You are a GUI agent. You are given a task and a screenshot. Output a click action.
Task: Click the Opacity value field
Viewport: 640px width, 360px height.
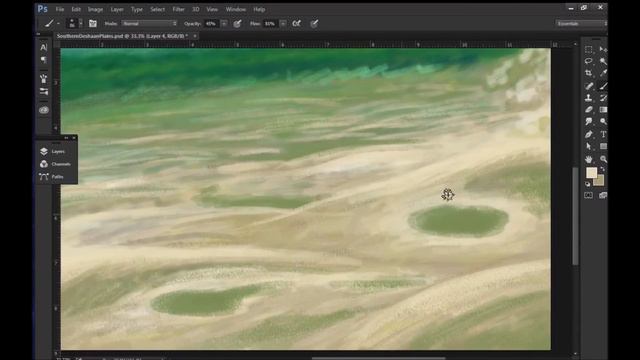tap(212, 24)
